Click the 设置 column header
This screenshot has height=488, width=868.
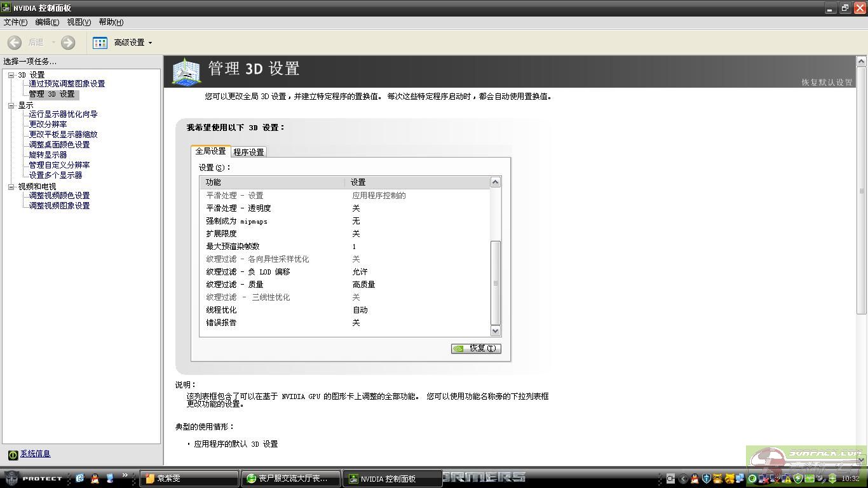(x=417, y=182)
